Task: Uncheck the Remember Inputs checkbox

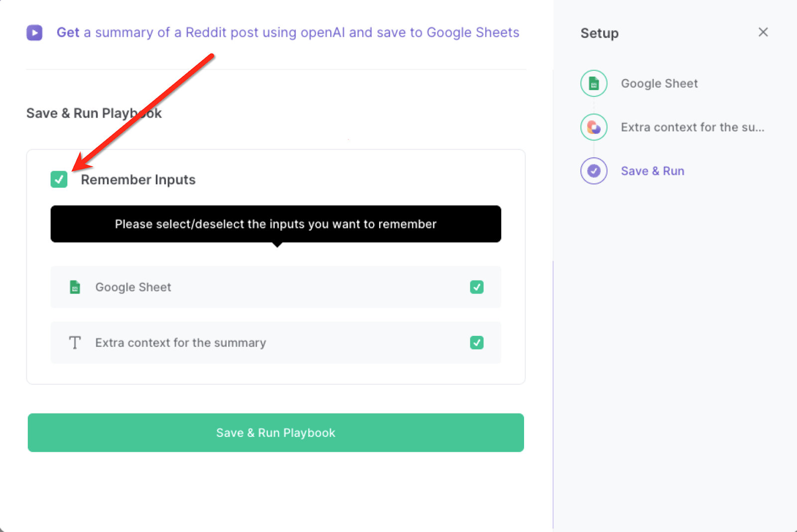Action: tap(59, 180)
